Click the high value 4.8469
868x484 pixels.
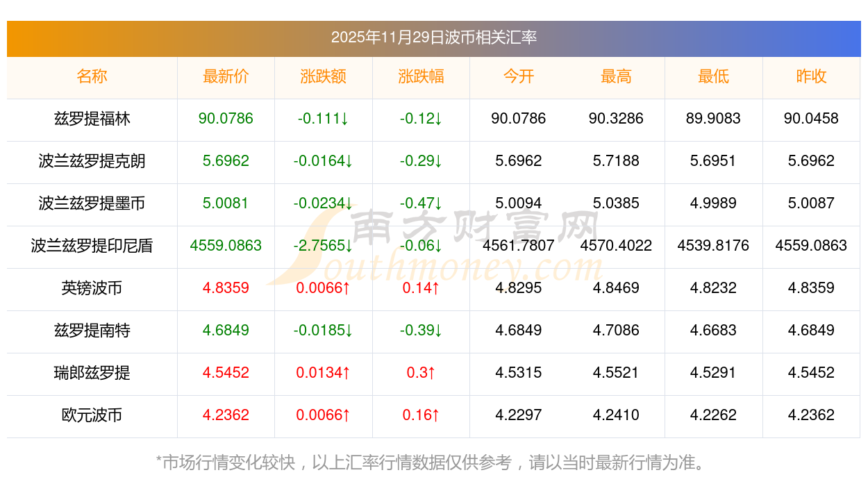click(x=616, y=288)
